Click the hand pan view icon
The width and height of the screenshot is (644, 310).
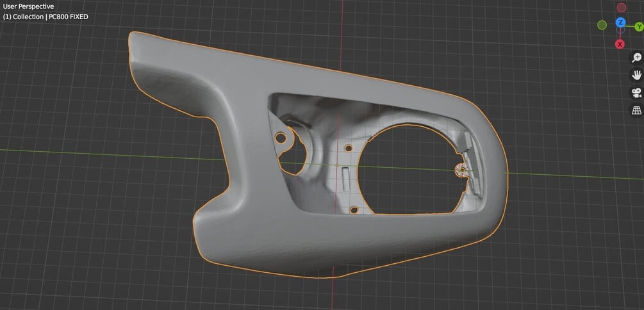(636, 75)
